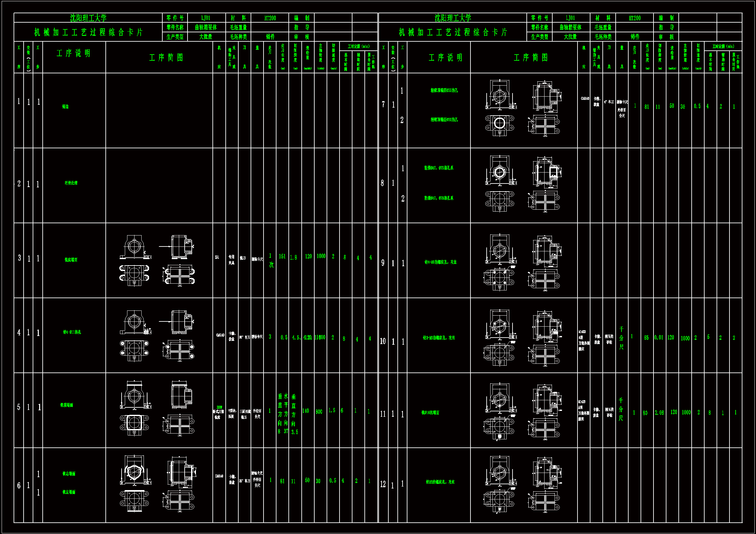Select the cutting depth value 2.08
The width and height of the screenshot is (756, 534).
point(659,413)
